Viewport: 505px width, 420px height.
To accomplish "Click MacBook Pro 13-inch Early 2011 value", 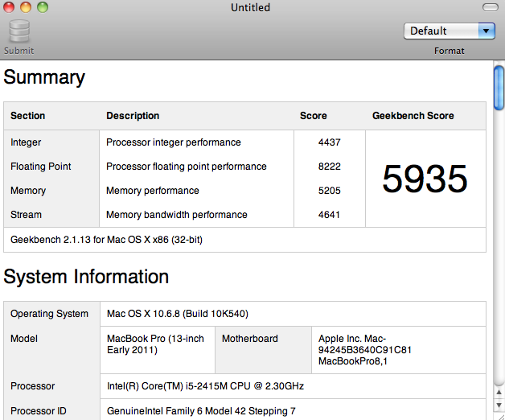I will coord(155,344).
